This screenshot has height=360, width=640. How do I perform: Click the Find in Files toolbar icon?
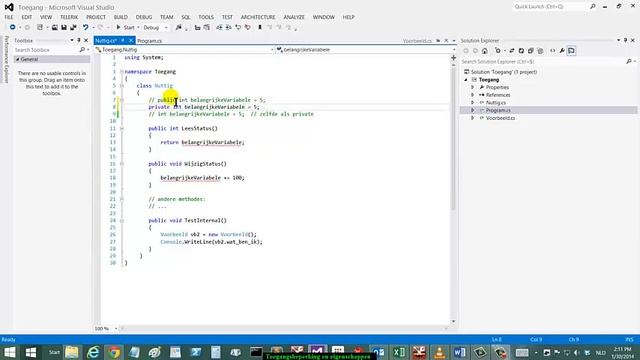pyautogui.click(x=178, y=27)
